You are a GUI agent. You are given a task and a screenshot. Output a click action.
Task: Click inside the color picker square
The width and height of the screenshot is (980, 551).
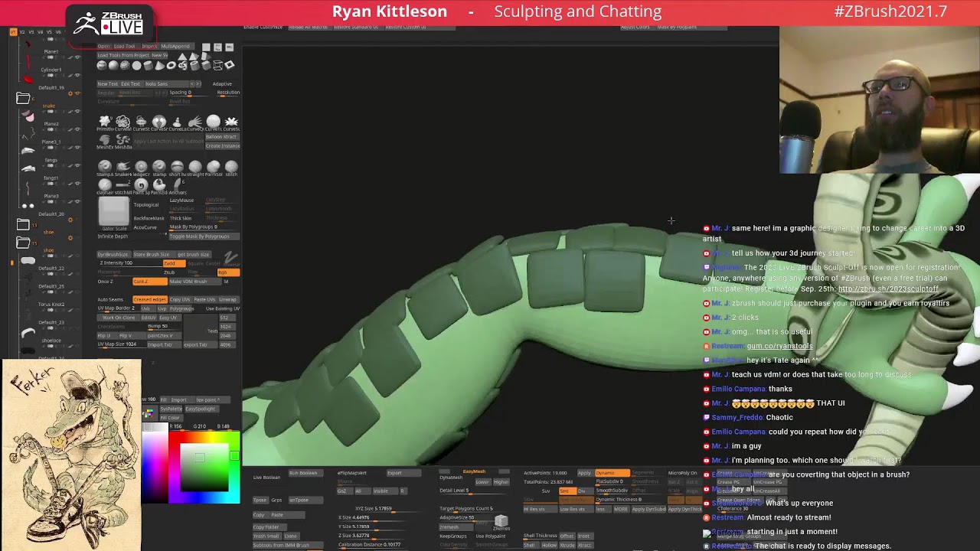coord(204,466)
